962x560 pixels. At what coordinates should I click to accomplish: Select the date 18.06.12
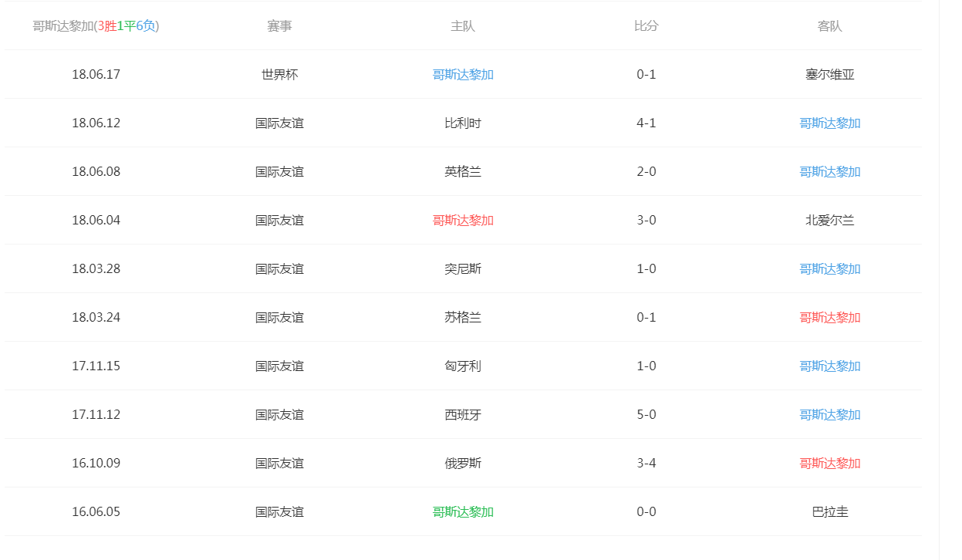96,123
